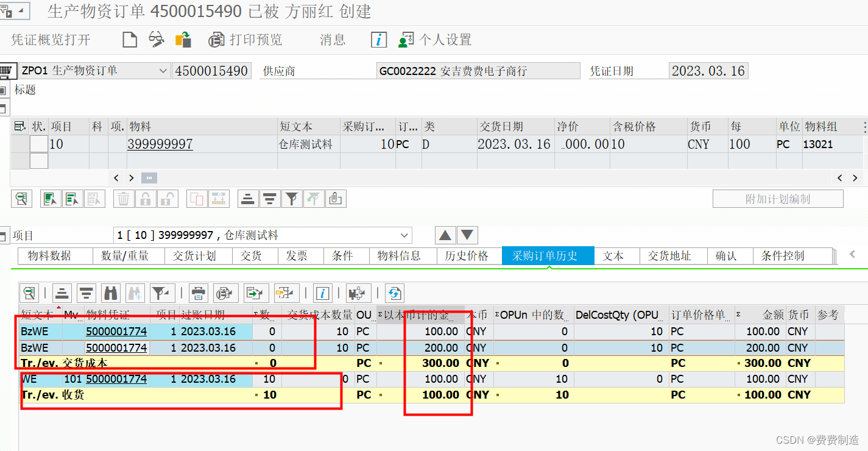Click the closed padlock Block icon
This screenshot has width=868, height=451.
[146, 199]
